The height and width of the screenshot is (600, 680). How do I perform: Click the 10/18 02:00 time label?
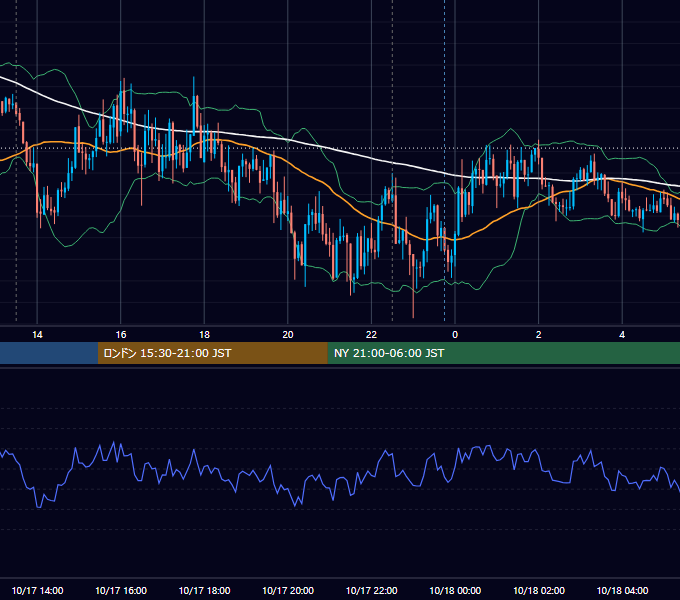point(539,590)
